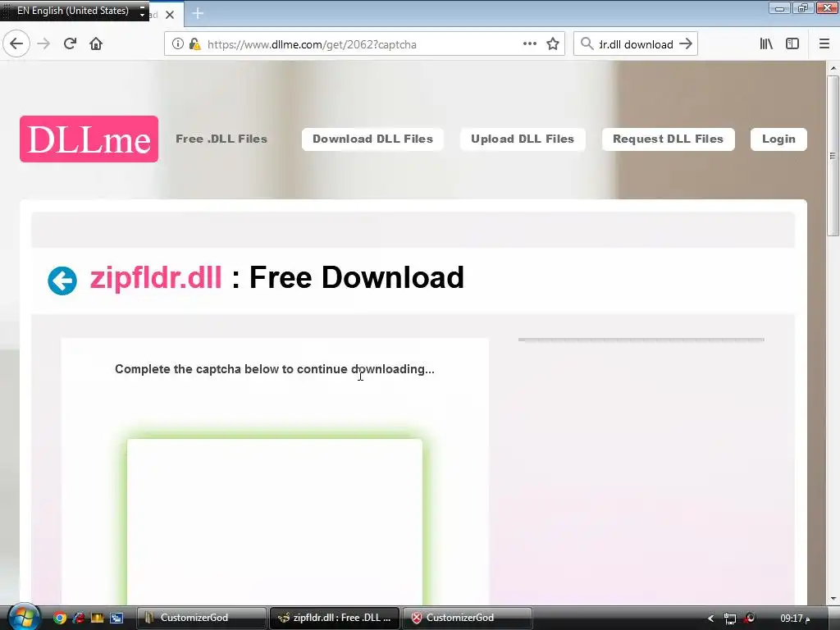Open Download DLL Files page
The width and height of the screenshot is (840, 630).
372,139
